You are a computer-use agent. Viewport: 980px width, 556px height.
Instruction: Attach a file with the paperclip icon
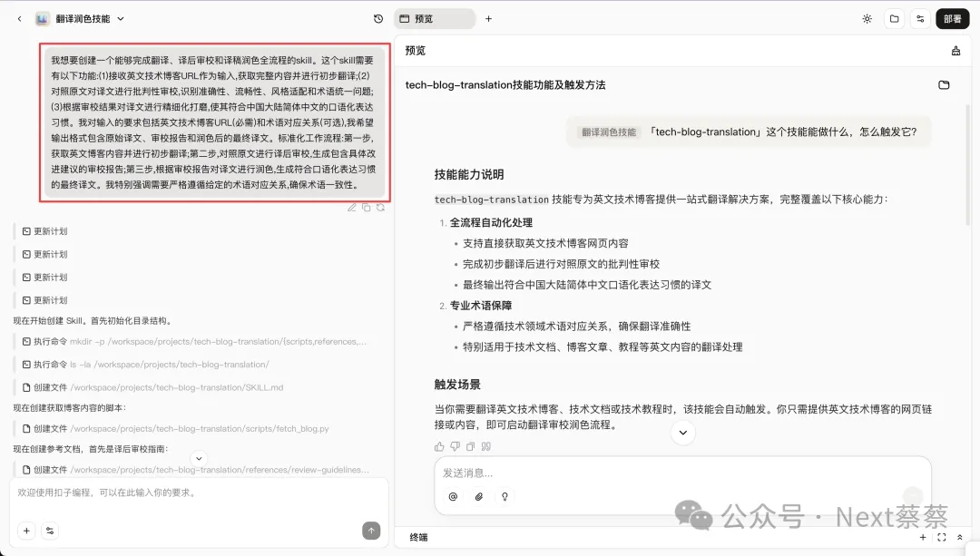click(x=479, y=497)
